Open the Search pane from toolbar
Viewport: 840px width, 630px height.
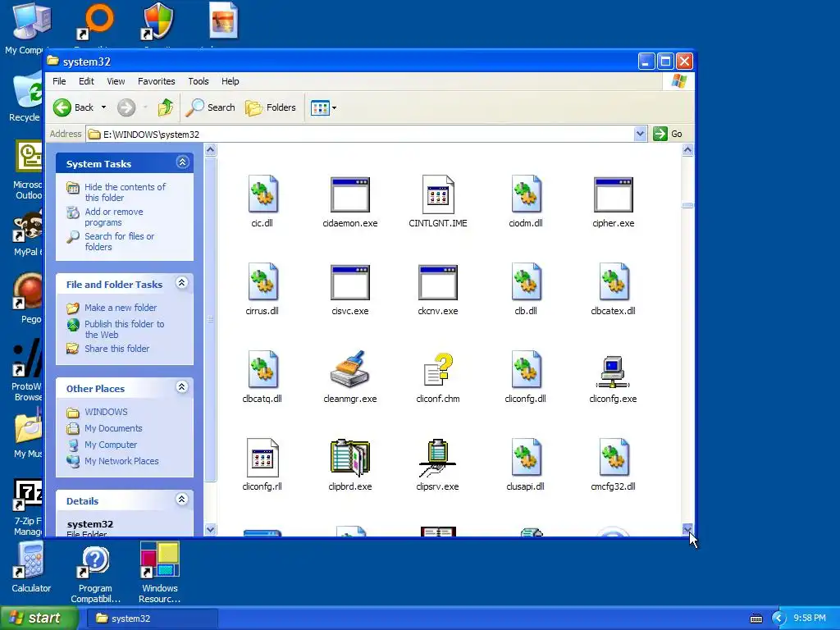click(x=211, y=107)
